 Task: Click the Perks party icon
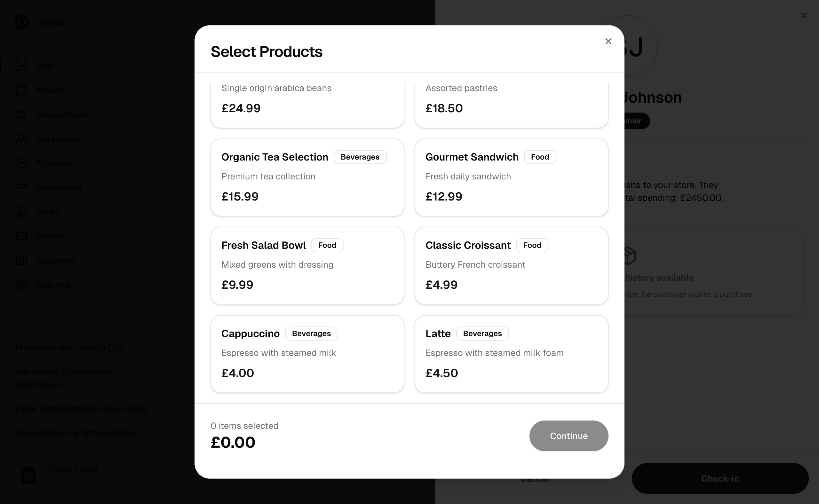click(22, 212)
